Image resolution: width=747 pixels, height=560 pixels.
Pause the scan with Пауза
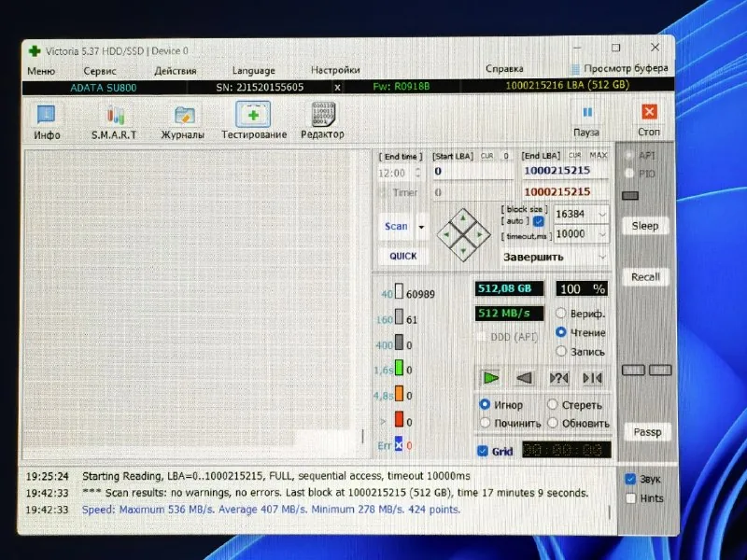click(x=586, y=121)
